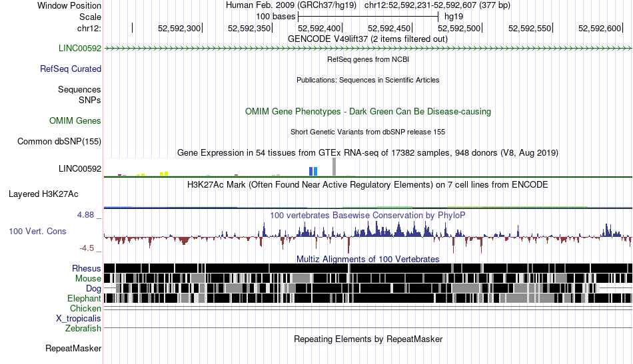Viewport: 633px width, 364px height.
Task: Select the Elephant alignment row label
Action: 84,299
